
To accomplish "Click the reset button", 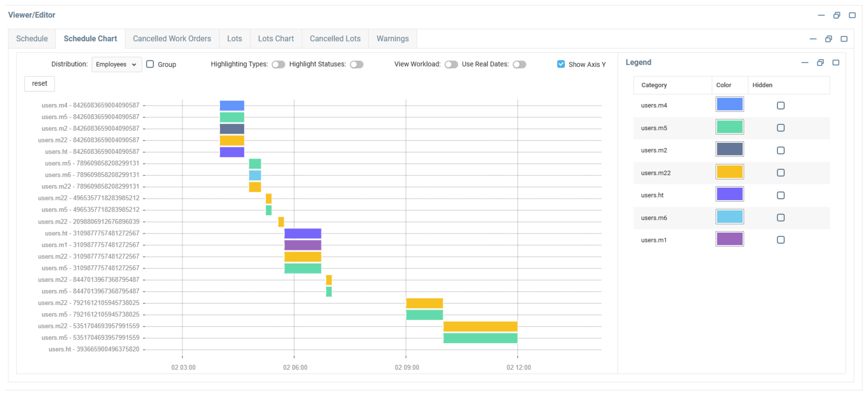I will click(x=39, y=84).
